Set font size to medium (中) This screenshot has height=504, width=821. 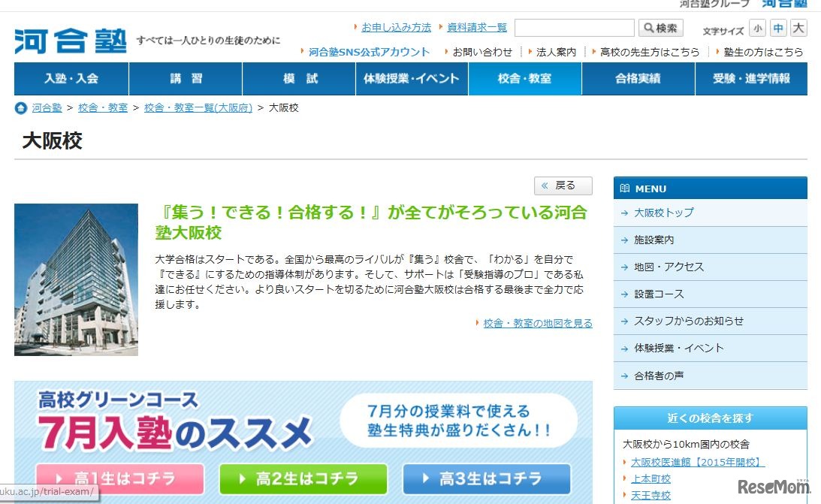tap(778, 29)
